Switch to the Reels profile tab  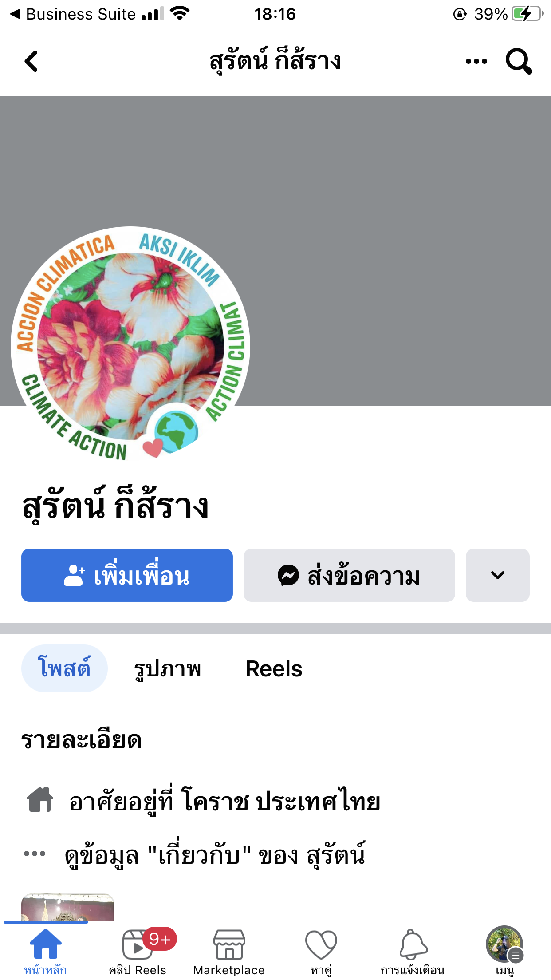274,668
